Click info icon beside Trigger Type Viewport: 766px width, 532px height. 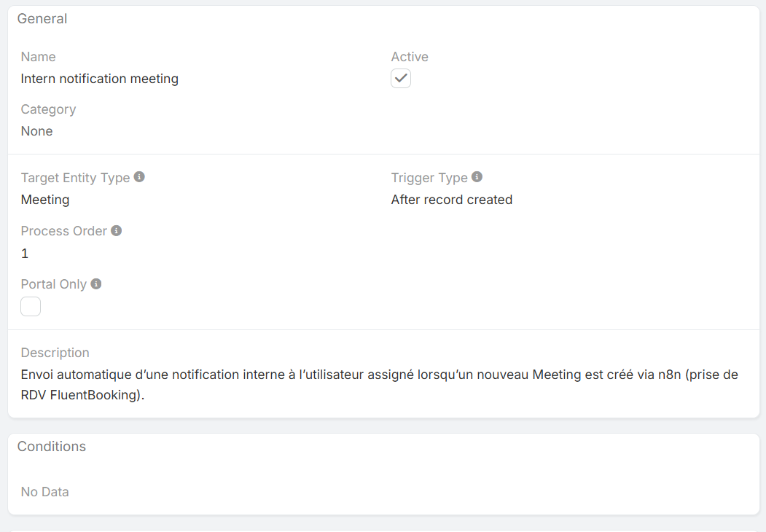pos(477,177)
